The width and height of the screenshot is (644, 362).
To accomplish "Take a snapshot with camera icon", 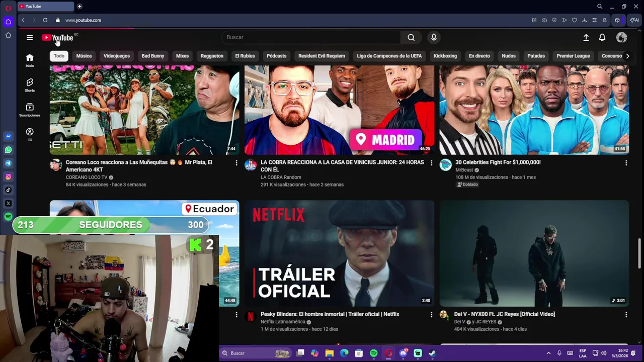I will tap(544, 20).
